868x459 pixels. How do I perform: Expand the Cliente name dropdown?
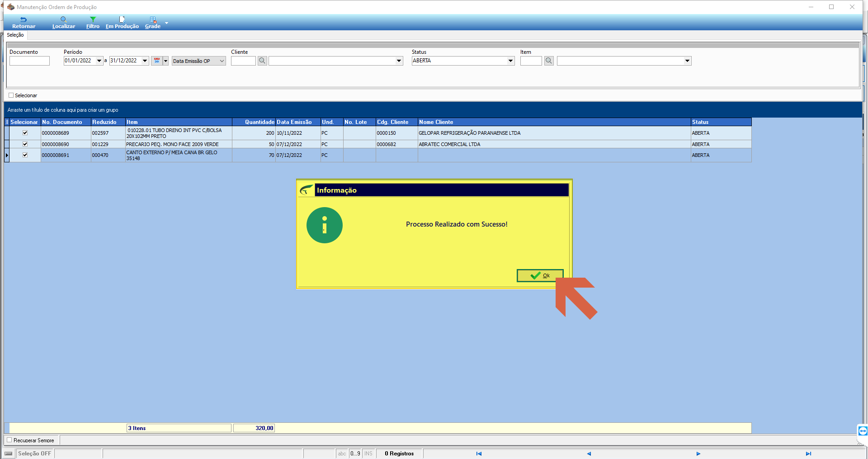pyautogui.click(x=399, y=61)
